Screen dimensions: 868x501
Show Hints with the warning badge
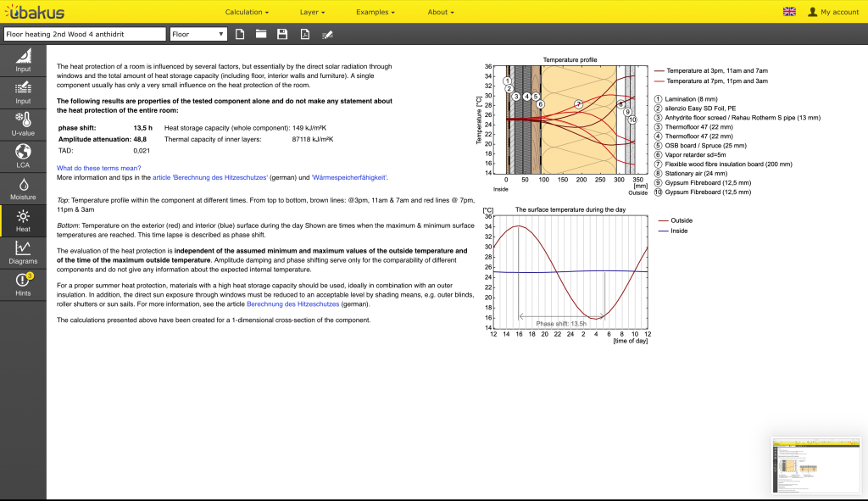pyautogui.click(x=23, y=285)
